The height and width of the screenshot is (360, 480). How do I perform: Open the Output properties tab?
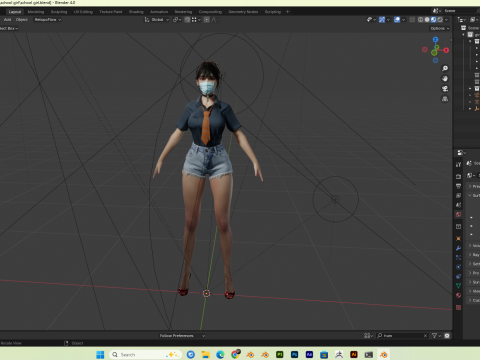point(458,186)
